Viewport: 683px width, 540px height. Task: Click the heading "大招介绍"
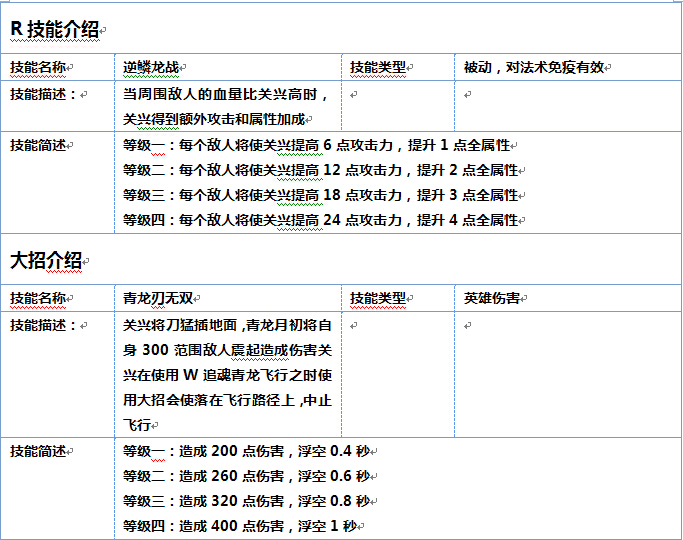point(46,260)
